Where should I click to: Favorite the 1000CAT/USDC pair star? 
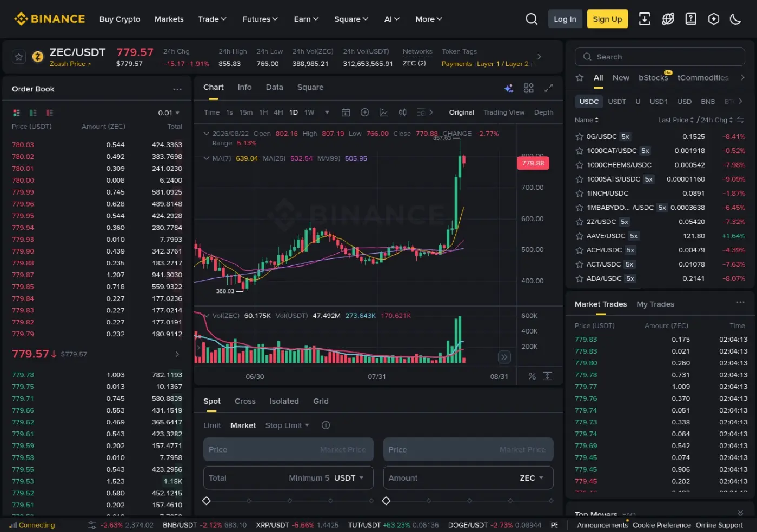[579, 151]
